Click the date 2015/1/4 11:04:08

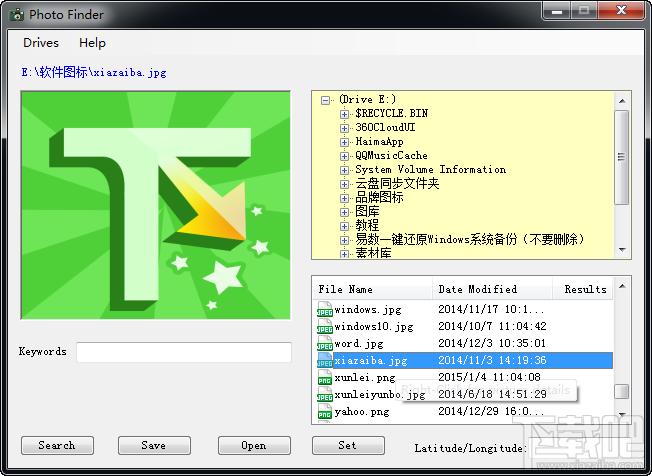click(x=489, y=377)
